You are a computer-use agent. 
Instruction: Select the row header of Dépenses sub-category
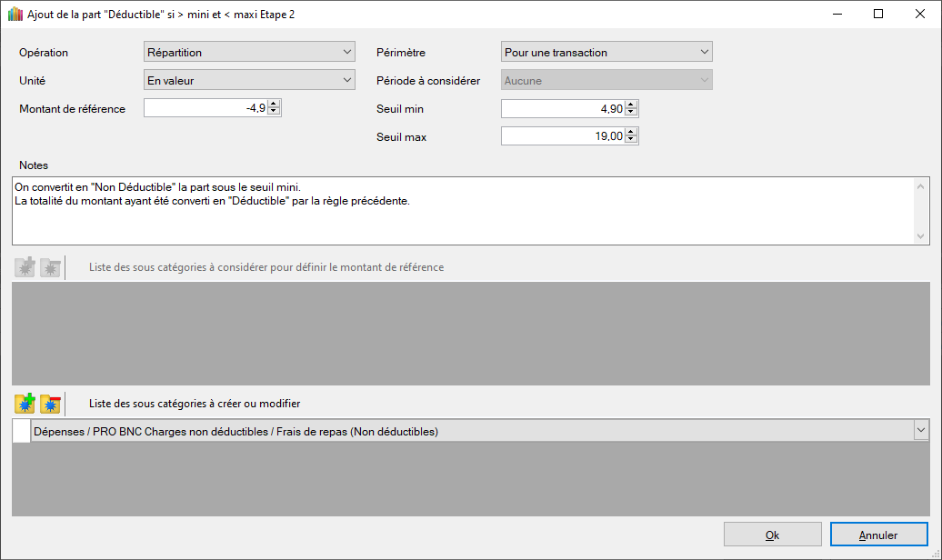pos(21,431)
